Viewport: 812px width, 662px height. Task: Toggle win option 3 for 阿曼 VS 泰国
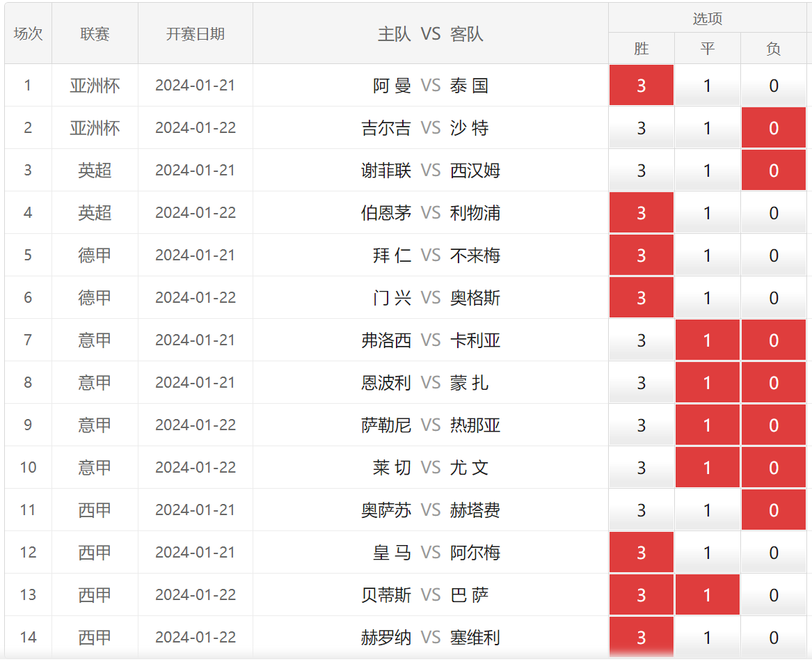point(641,85)
